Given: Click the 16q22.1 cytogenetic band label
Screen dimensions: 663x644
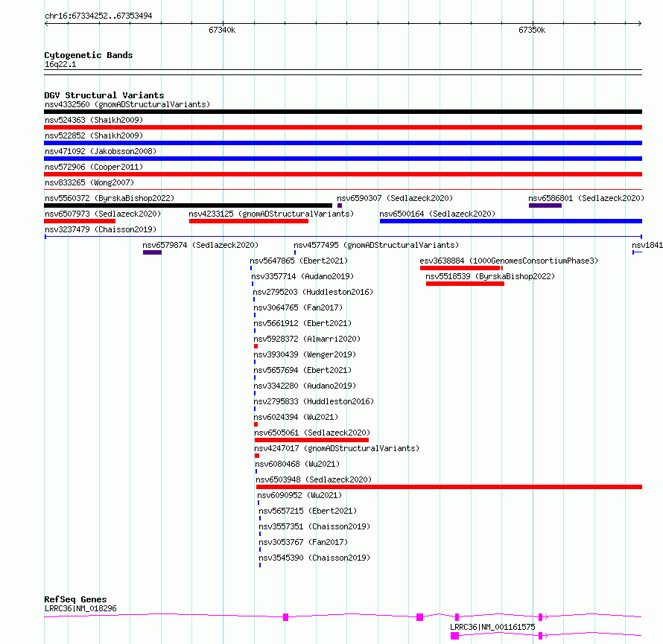Looking at the screenshot, I should (x=60, y=64).
